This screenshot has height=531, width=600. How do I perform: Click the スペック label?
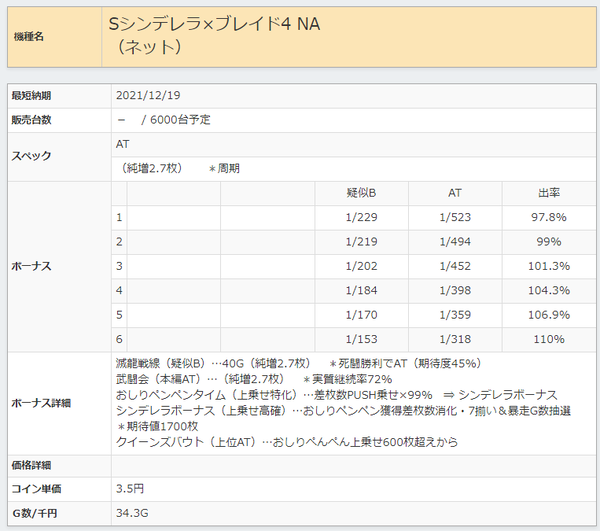coord(31,156)
